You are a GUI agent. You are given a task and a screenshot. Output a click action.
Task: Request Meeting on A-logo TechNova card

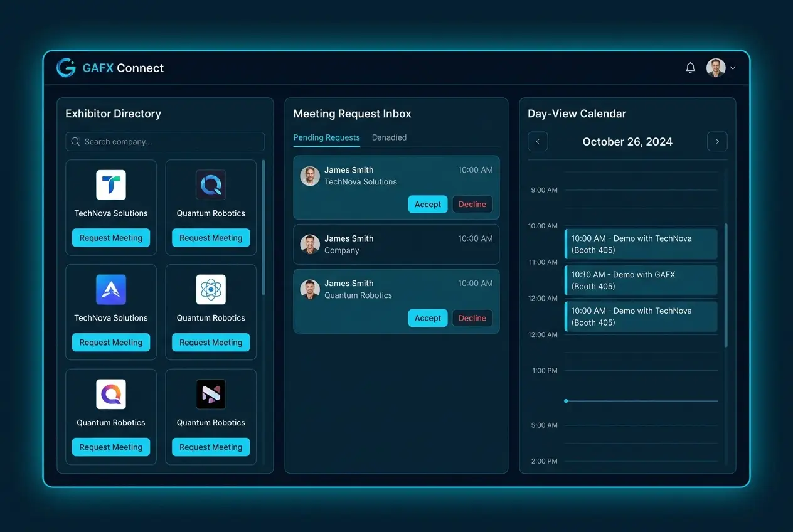111,343
